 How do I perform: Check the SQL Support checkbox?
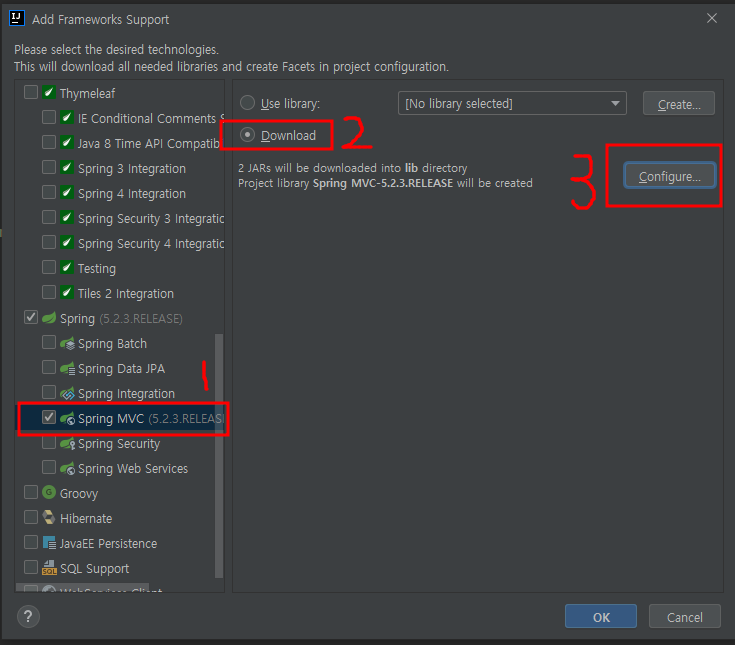coord(31,567)
